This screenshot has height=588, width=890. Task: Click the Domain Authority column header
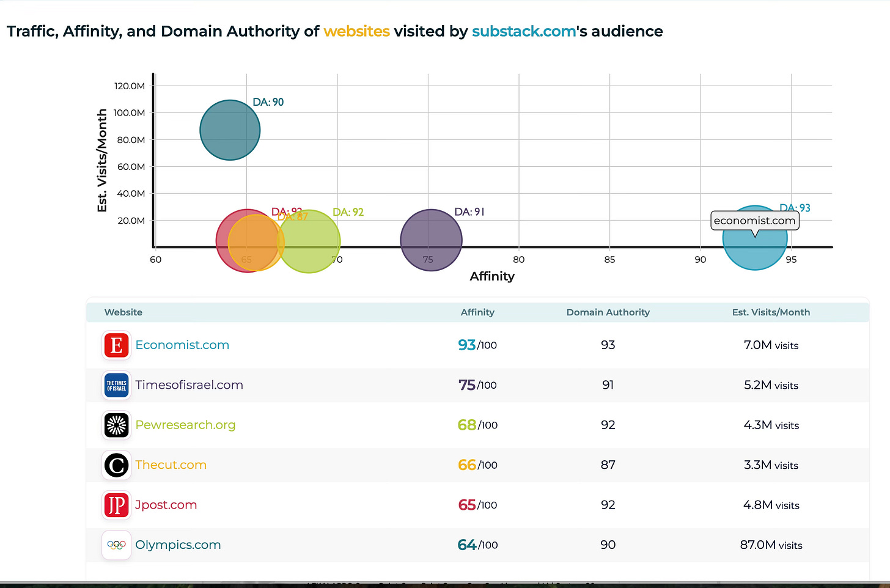(x=608, y=312)
